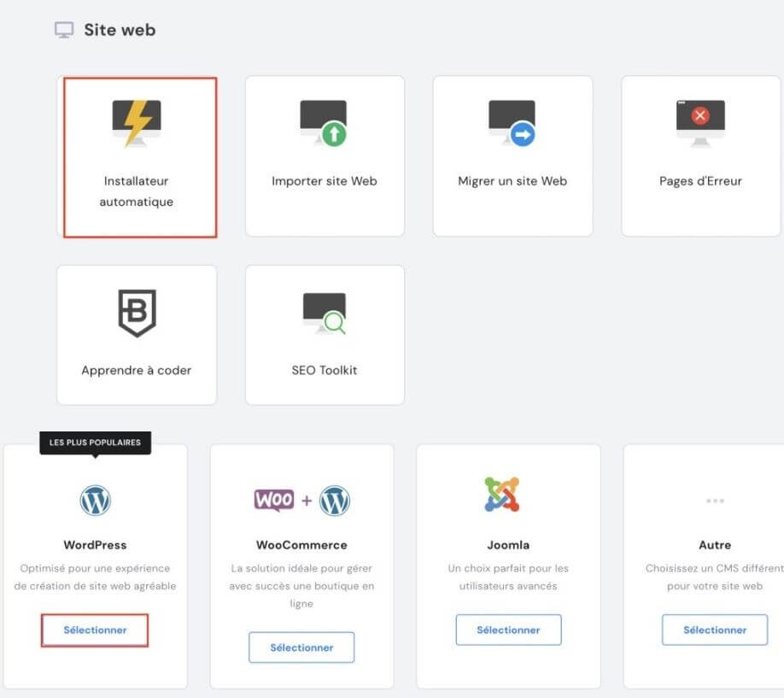Click the WooCommerce description 'La solution idéale'
Viewport: 784px width, 698px height.
301,586
